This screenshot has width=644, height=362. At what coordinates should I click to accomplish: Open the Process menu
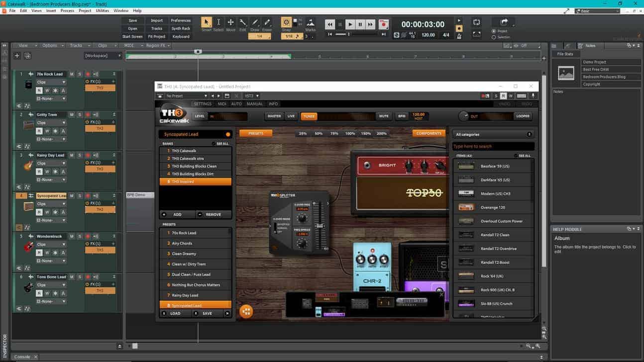(x=67, y=10)
